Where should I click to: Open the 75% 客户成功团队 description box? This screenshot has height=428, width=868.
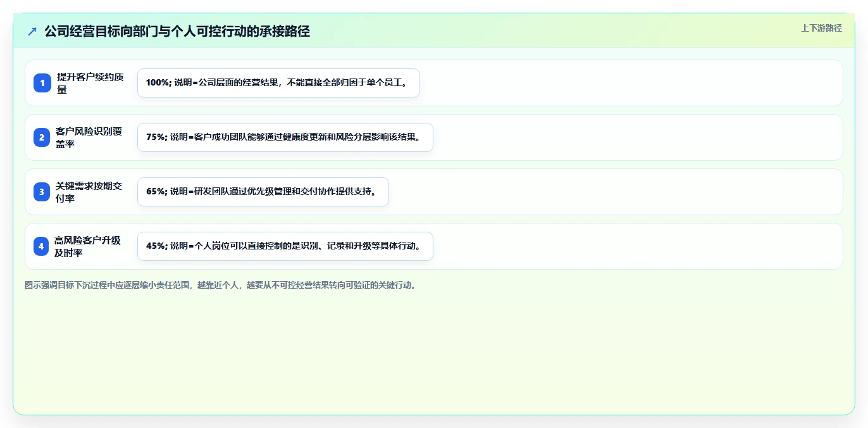coord(285,137)
